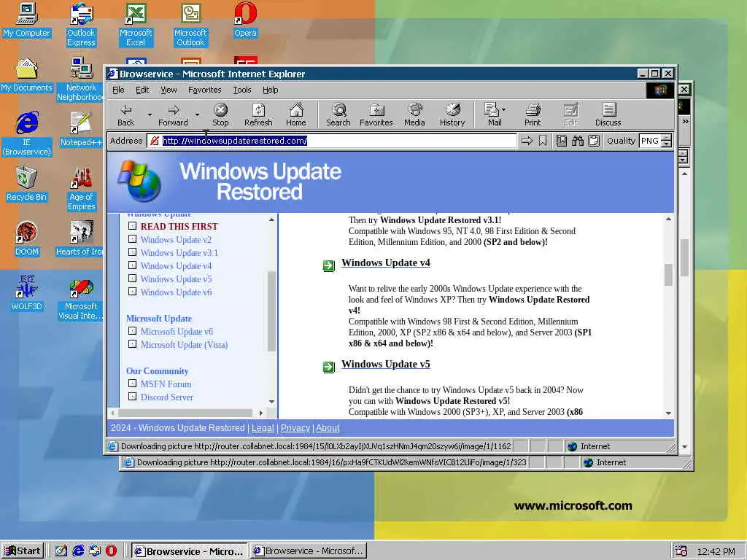Click the main content scroll down arrow
The width and height of the screenshot is (747, 560).
(x=668, y=413)
